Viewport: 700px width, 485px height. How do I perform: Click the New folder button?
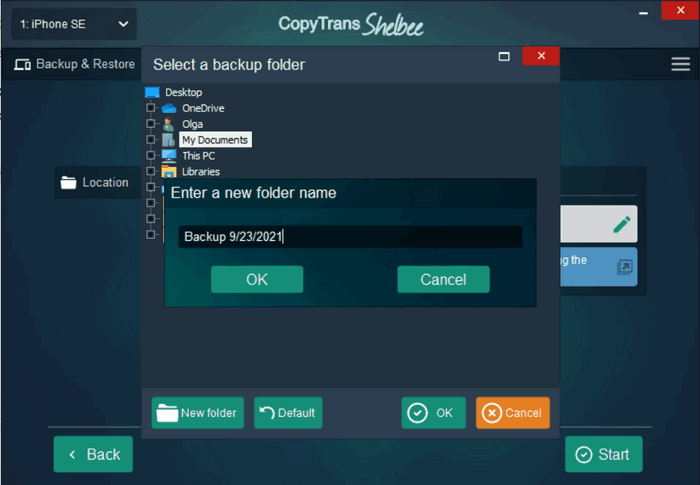tap(197, 413)
